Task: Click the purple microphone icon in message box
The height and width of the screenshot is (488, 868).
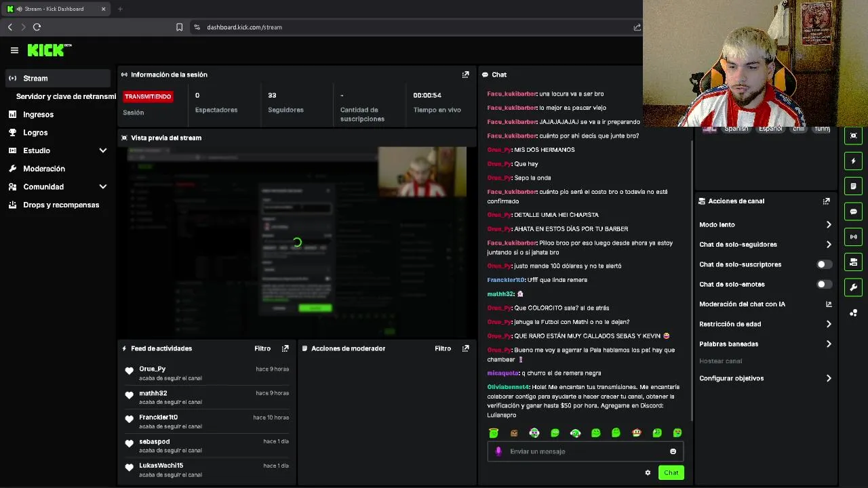Action: pyautogui.click(x=498, y=451)
